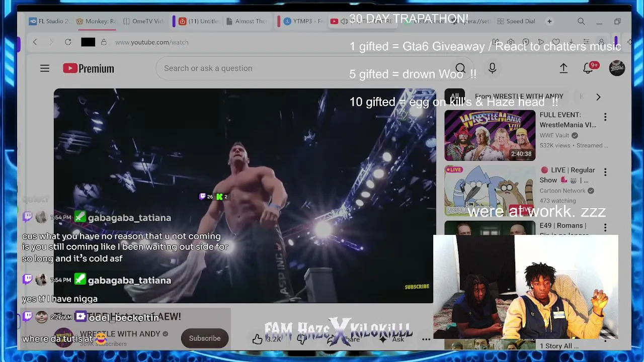Open the Create upload button

click(x=563, y=68)
